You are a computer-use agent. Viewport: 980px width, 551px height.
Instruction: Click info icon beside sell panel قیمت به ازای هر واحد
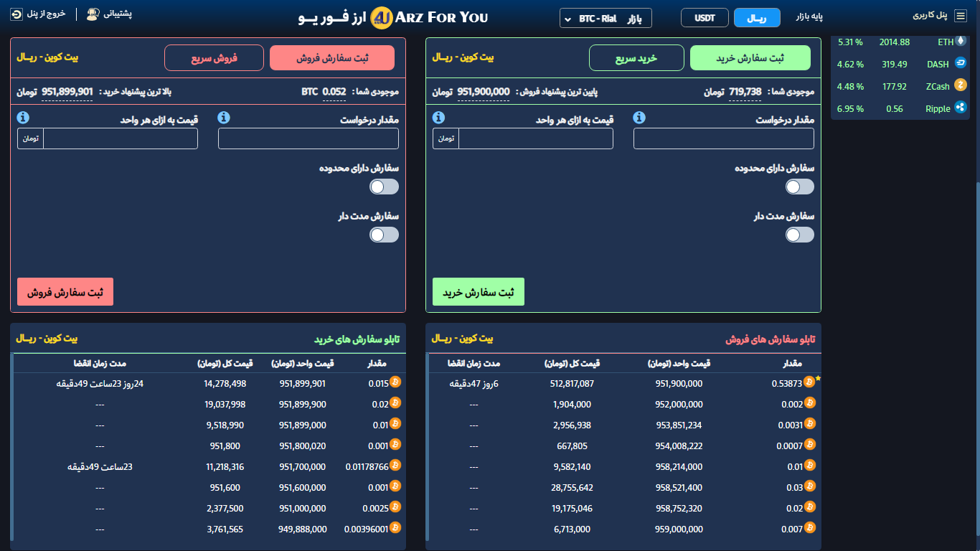23,118
